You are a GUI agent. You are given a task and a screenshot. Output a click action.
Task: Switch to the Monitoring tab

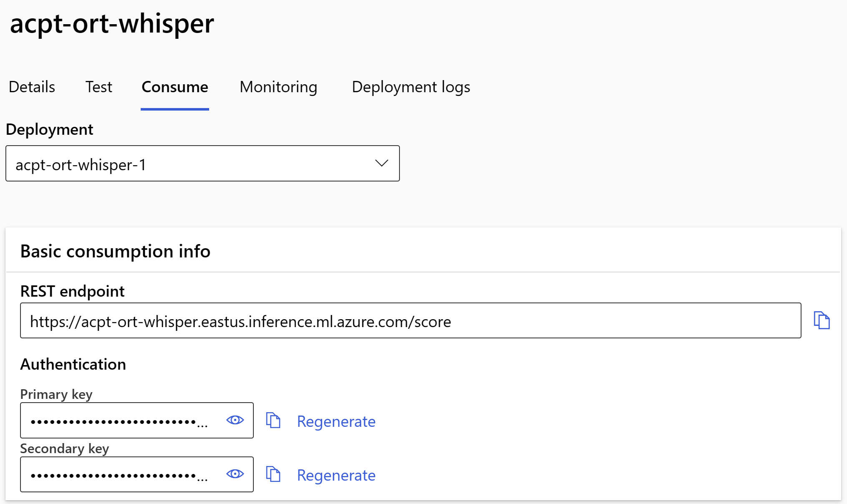coord(278,87)
